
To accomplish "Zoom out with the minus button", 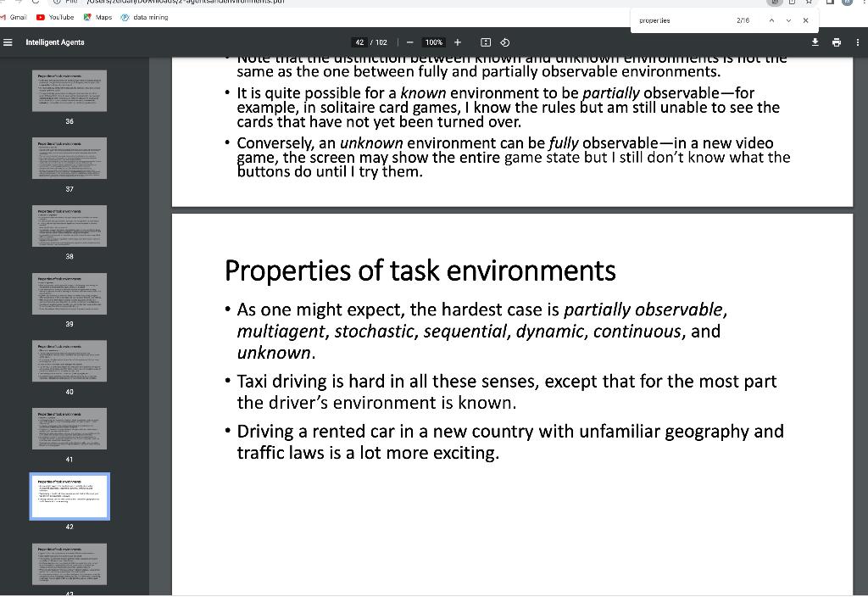I will coord(409,42).
